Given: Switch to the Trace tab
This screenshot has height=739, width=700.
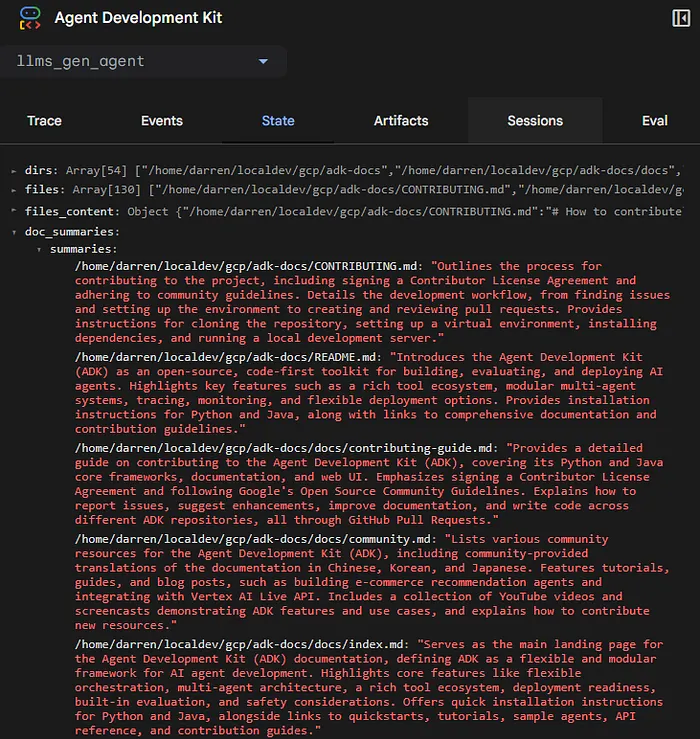Looking at the screenshot, I should coord(44,121).
